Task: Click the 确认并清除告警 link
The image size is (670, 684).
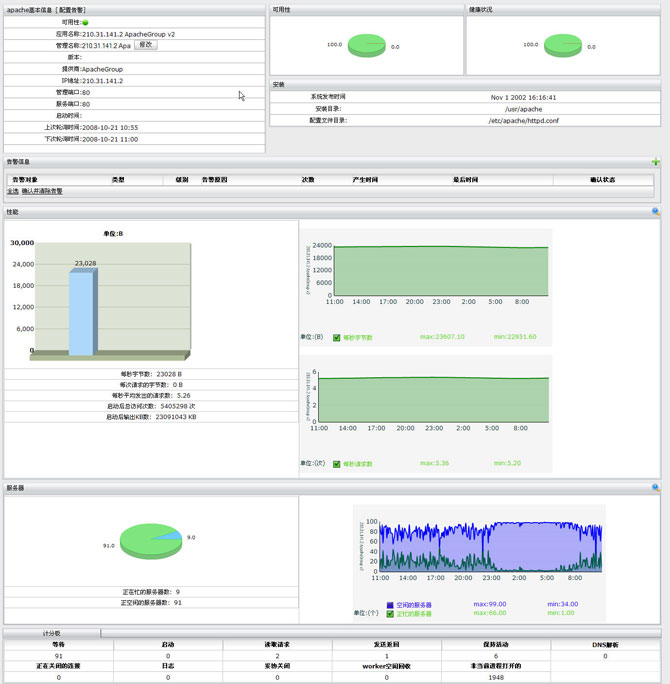Action: pos(42,191)
